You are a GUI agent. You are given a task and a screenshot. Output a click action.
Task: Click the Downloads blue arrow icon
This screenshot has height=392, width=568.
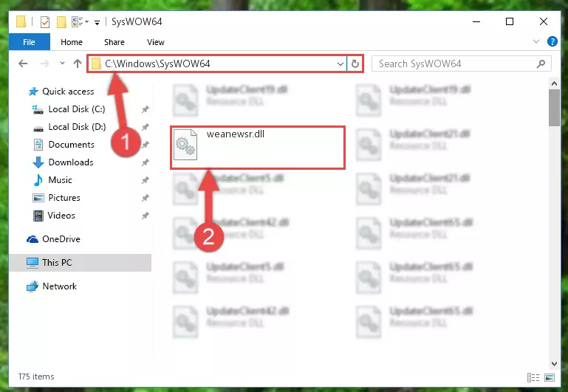pos(38,162)
